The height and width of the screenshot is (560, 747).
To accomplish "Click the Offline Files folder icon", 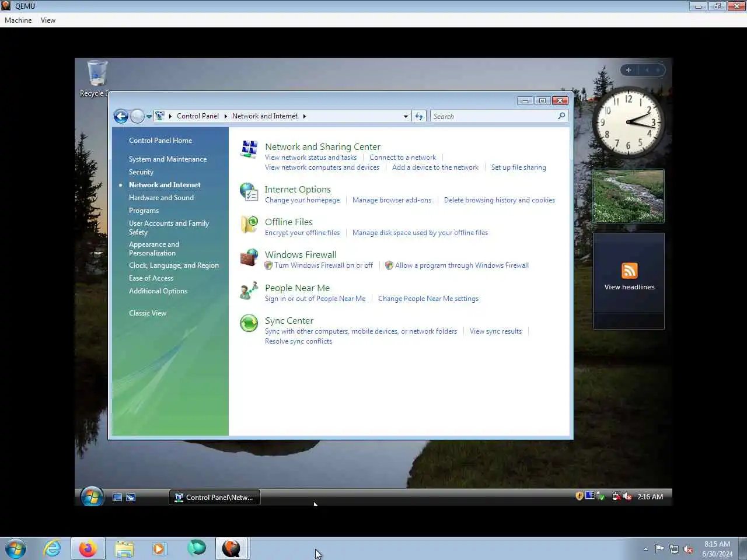I will click(x=249, y=225).
